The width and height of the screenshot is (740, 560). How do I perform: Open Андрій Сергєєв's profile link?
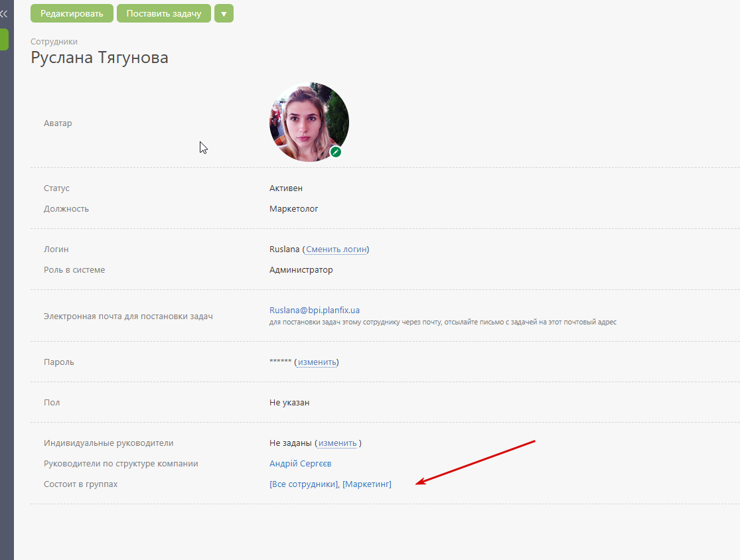(300, 464)
